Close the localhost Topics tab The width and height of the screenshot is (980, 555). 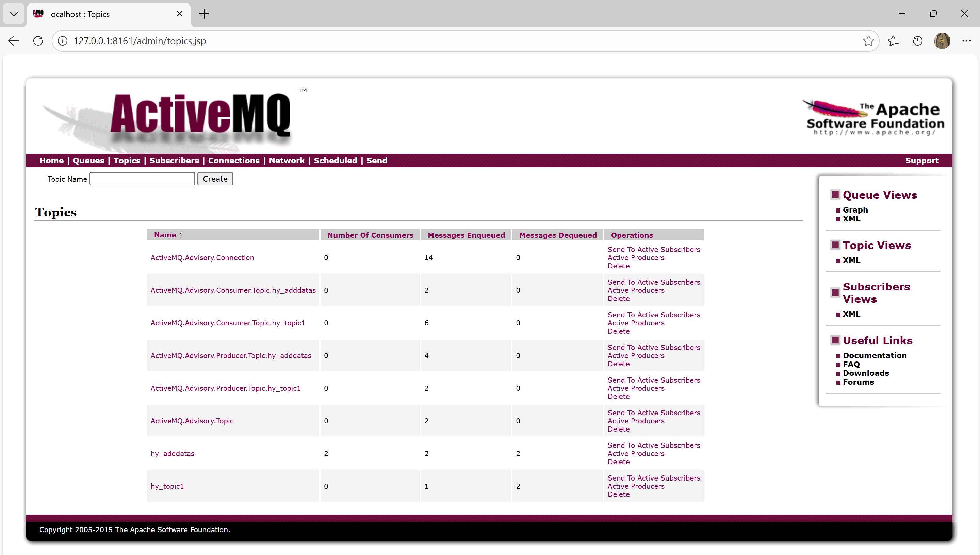(x=180, y=14)
